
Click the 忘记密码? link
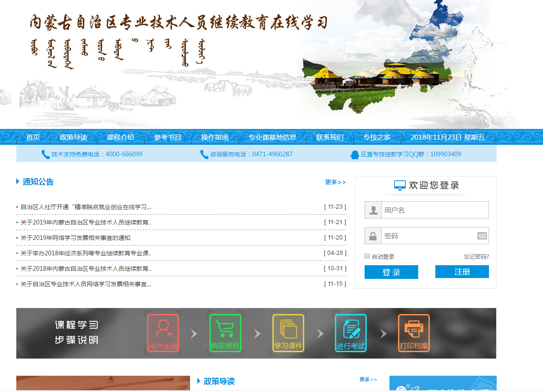(476, 257)
